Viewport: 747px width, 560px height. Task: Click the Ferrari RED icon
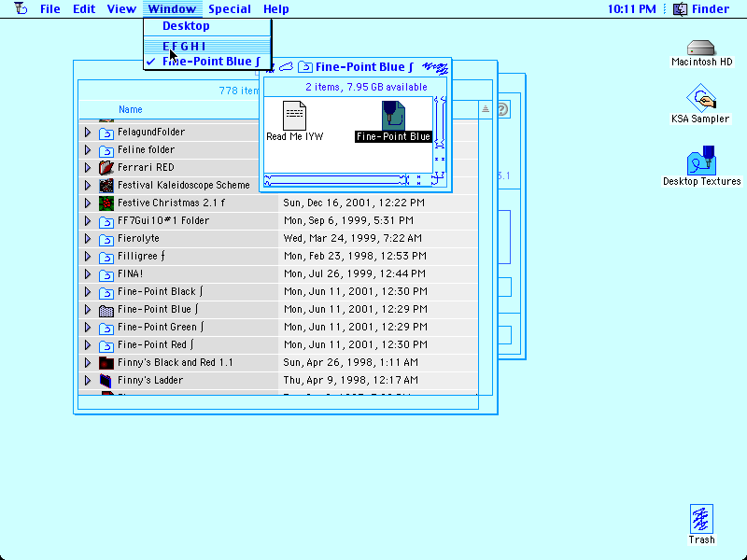pyautogui.click(x=106, y=168)
